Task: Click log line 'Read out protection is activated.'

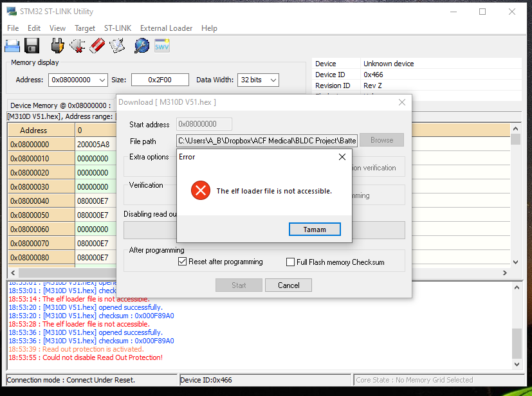Action: pyautogui.click(x=77, y=349)
